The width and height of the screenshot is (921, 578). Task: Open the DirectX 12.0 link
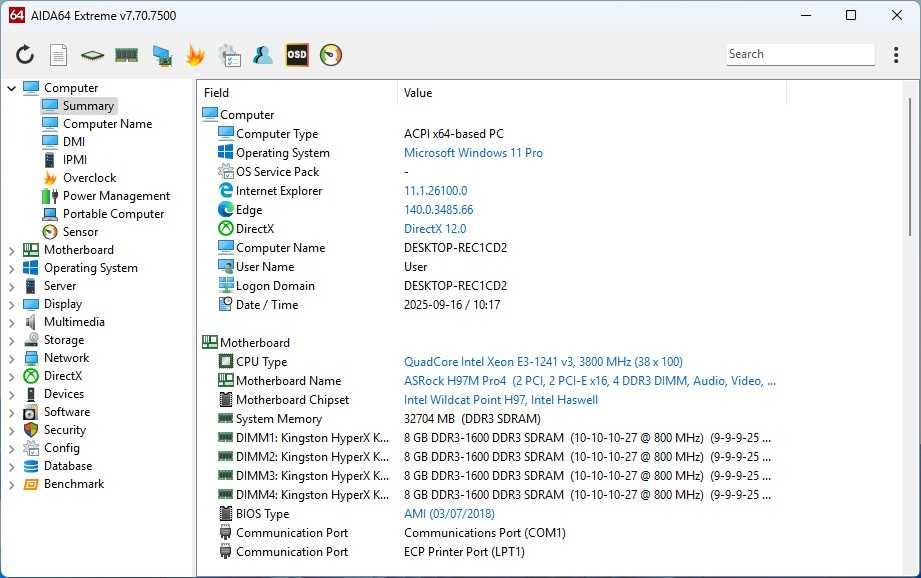[435, 228]
